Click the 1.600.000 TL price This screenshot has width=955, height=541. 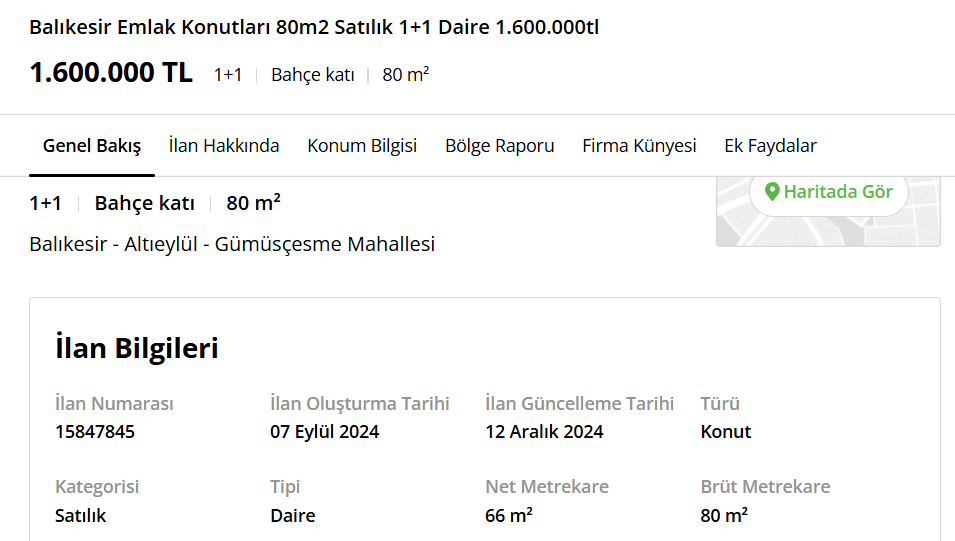(111, 72)
